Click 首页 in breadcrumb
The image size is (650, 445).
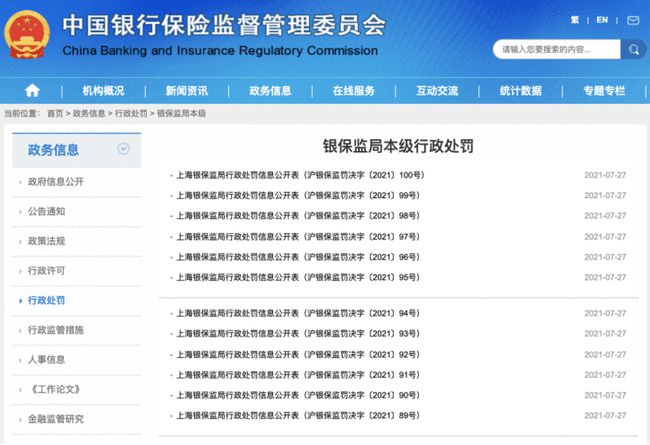pyautogui.click(x=55, y=114)
